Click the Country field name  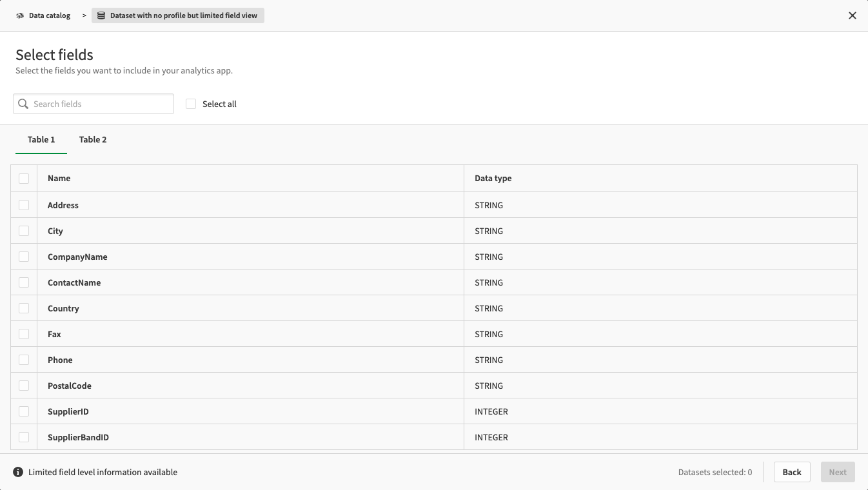pyautogui.click(x=63, y=308)
